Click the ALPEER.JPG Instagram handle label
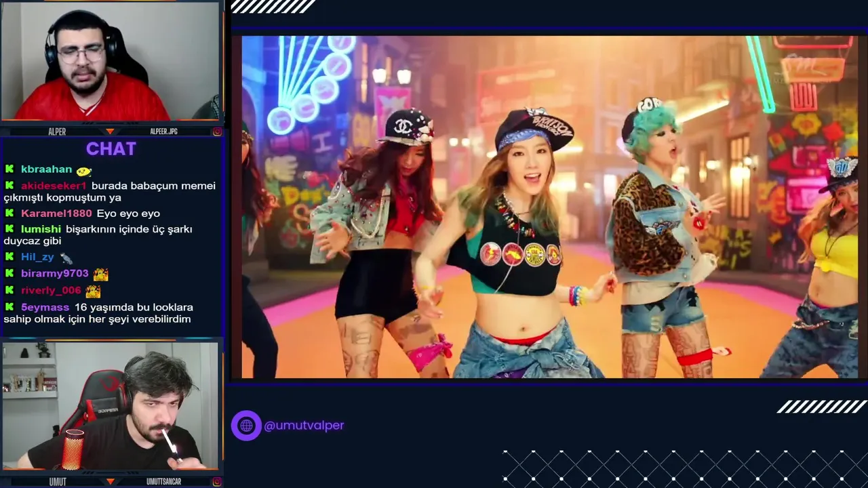868x488 pixels. 163,131
